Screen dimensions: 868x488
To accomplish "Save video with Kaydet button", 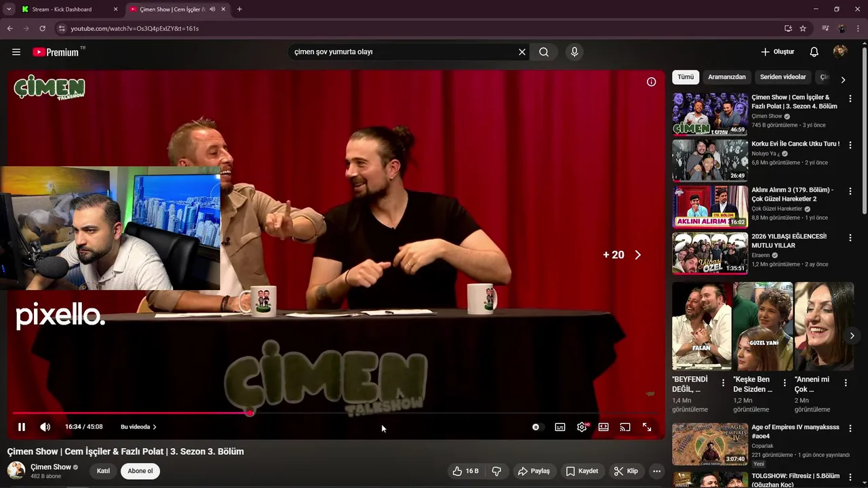I will pyautogui.click(x=583, y=471).
